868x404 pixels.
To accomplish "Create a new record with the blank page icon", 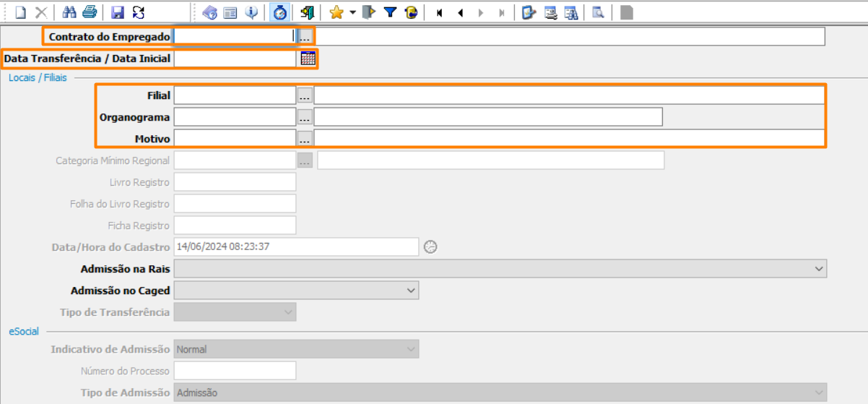I will tap(20, 12).
